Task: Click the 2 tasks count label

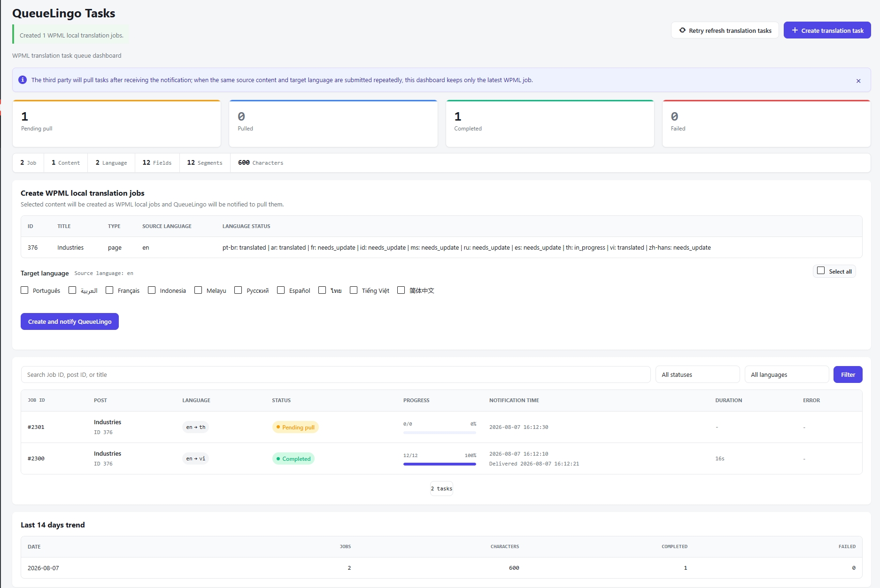Action: pyautogui.click(x=441, y=489)
